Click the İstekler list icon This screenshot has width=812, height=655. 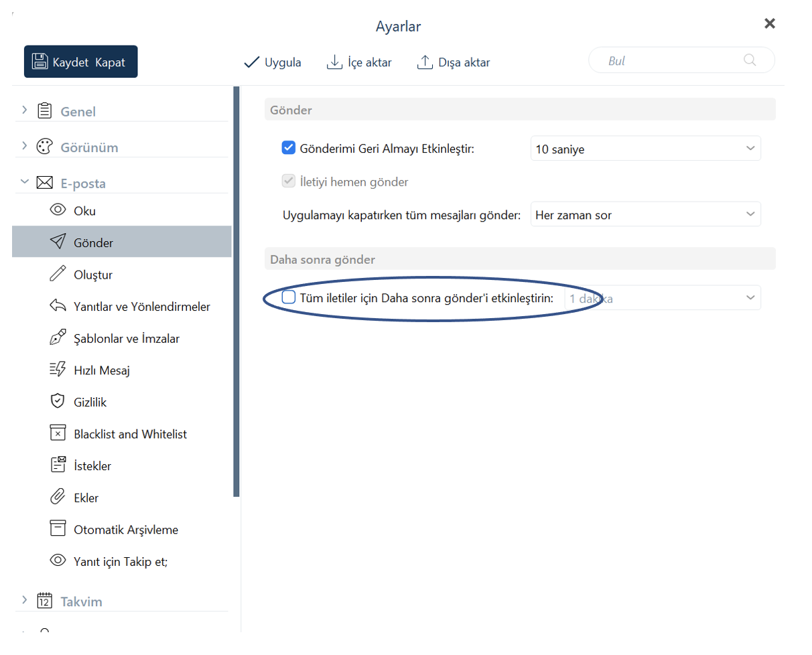coord(58,465)
